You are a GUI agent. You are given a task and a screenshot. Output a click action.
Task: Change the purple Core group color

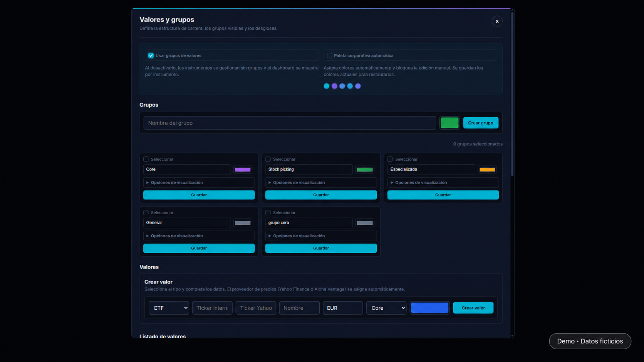(243, 169)
